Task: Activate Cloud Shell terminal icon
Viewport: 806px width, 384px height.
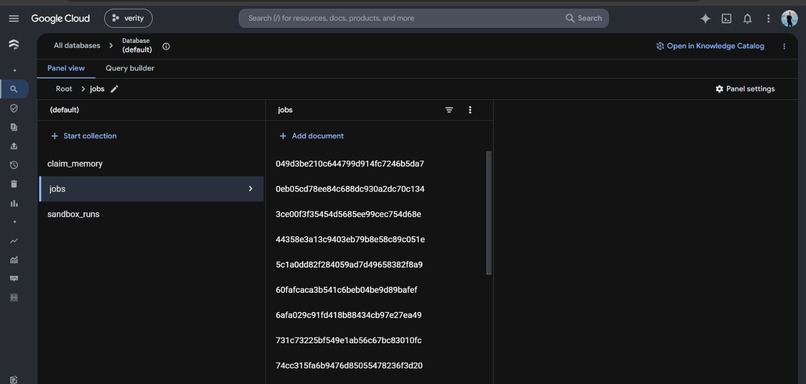Action: pos(726,19)
